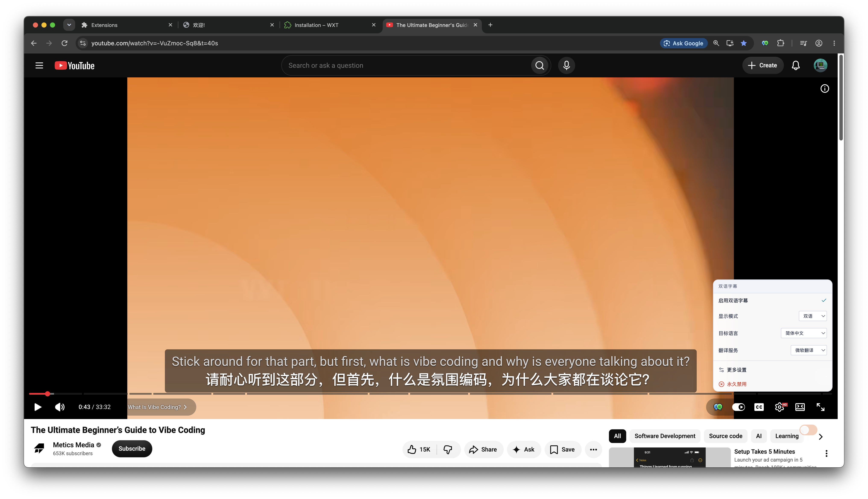Select Software Development chip
Image resolution: width=868 pixels, height=499 pixels.
[x=665, y=436]
